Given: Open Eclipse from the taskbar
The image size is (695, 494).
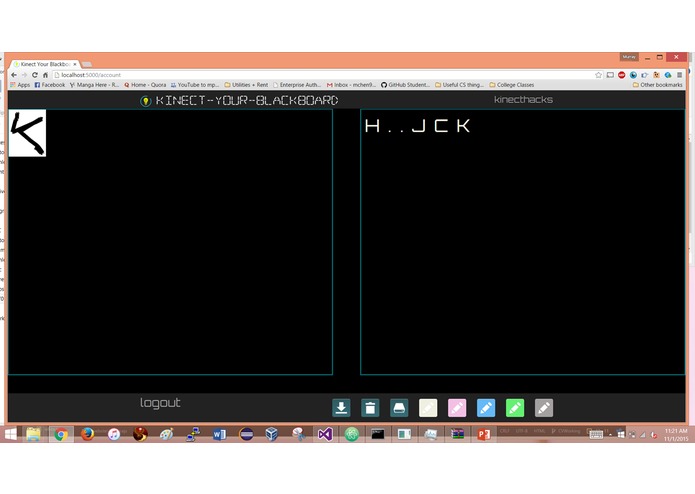Looking at the screenshot, I should tap(246, 434).
